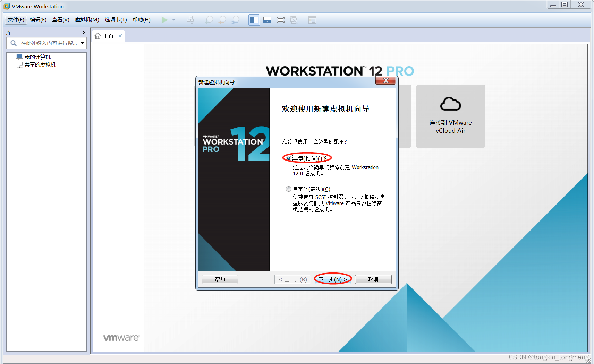Click the console view toolbar icon
The image size is (594, 364).
(312, 20)
